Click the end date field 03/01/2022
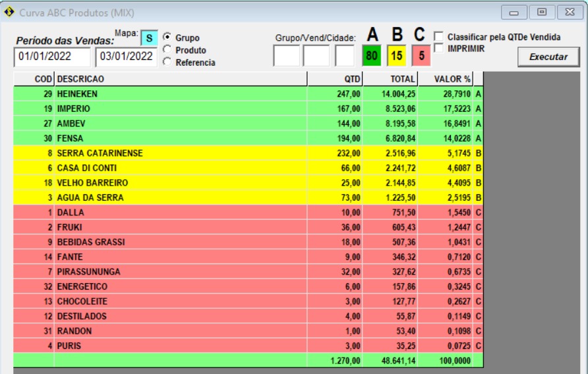The height and width of the screenshot is (374, 588). 127,57
